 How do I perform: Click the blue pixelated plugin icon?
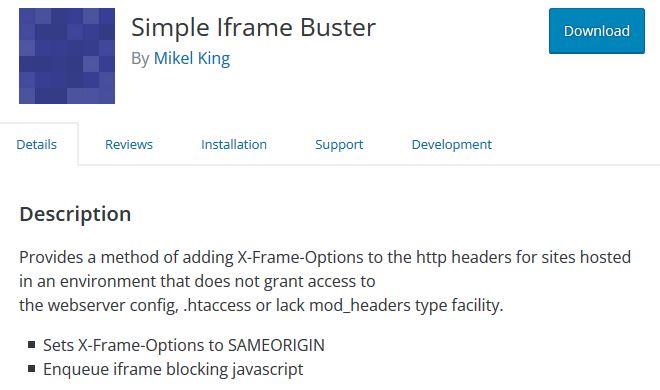coord(67,56)
